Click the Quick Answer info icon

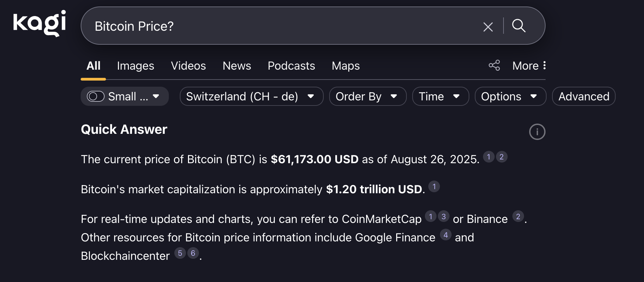[537, 132]
